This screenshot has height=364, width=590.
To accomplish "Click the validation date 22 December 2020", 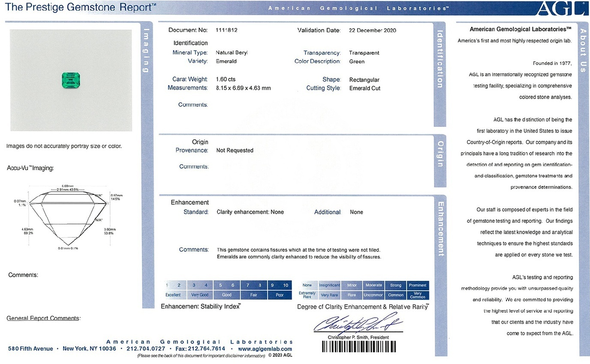I will (373, 30).
